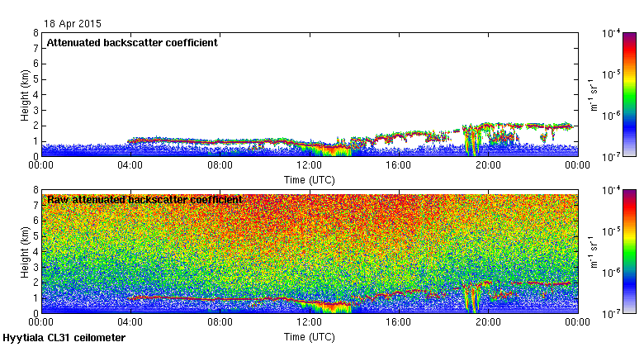Click the 12:00 tick label under the top plot
The height and width of the screenshot is (347, 644).
310,165
